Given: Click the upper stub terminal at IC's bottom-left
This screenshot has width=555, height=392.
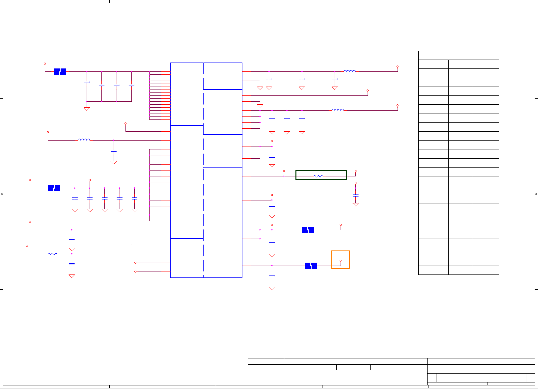Looking at the screenshot, I should point(135,263).
